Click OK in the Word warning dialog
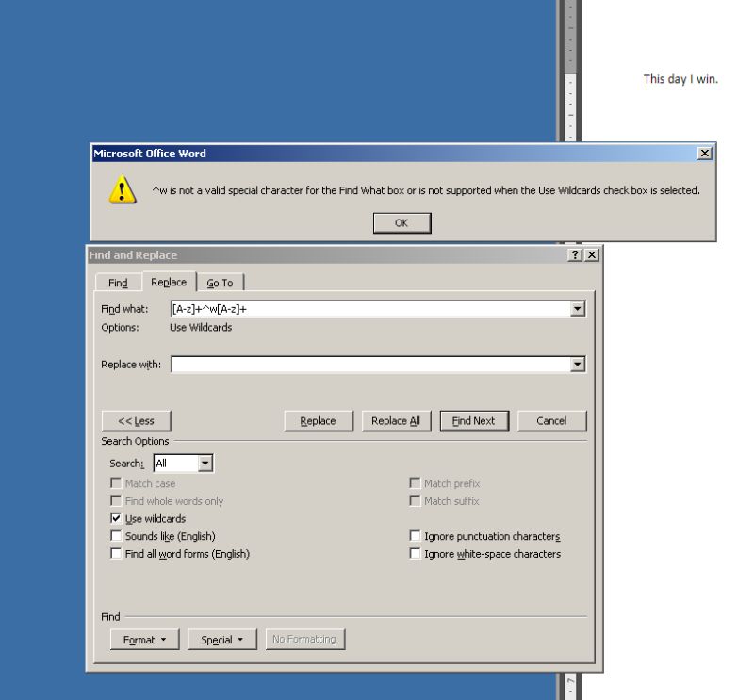 pyautogui.click(x=402, y=223)
